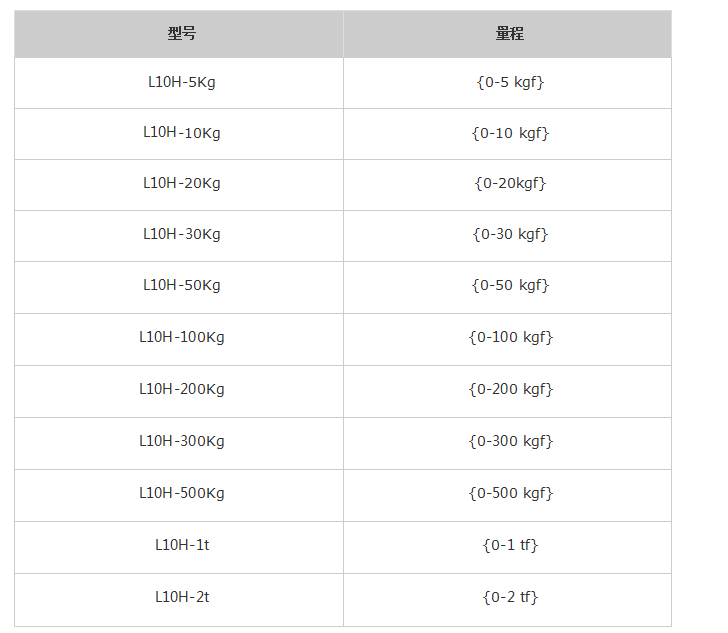Image resolution: width=728 pixels, height=633 pixels.
Task: Select the {0-100 kgf} range value
Action: tap(510, 337)
